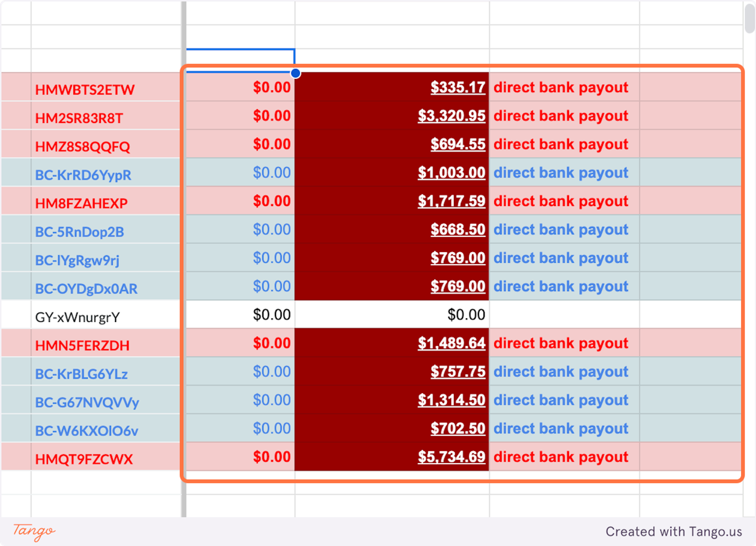
Task: Click the blue selection fill handle
Action: (296, 73)
